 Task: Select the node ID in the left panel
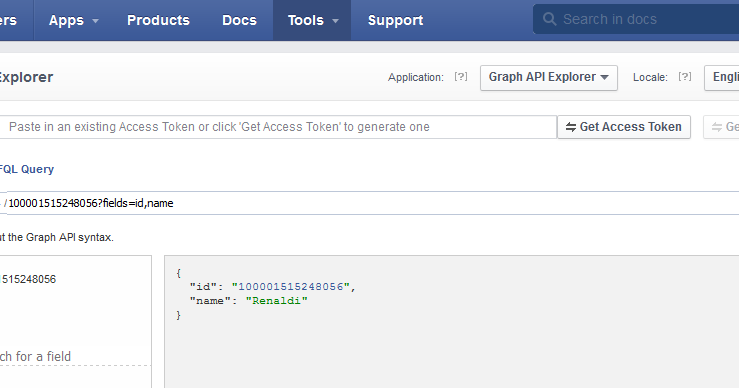[x=28, y=279]
